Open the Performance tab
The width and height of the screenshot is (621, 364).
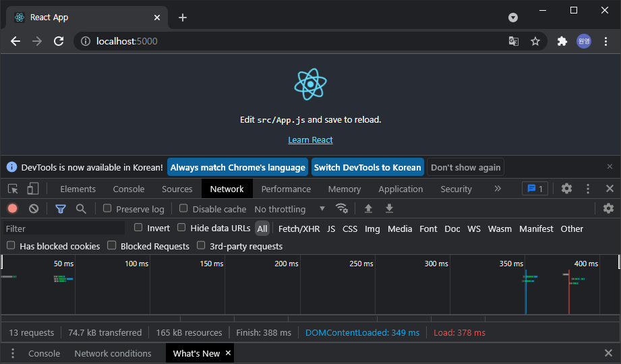tap(286, 189)
